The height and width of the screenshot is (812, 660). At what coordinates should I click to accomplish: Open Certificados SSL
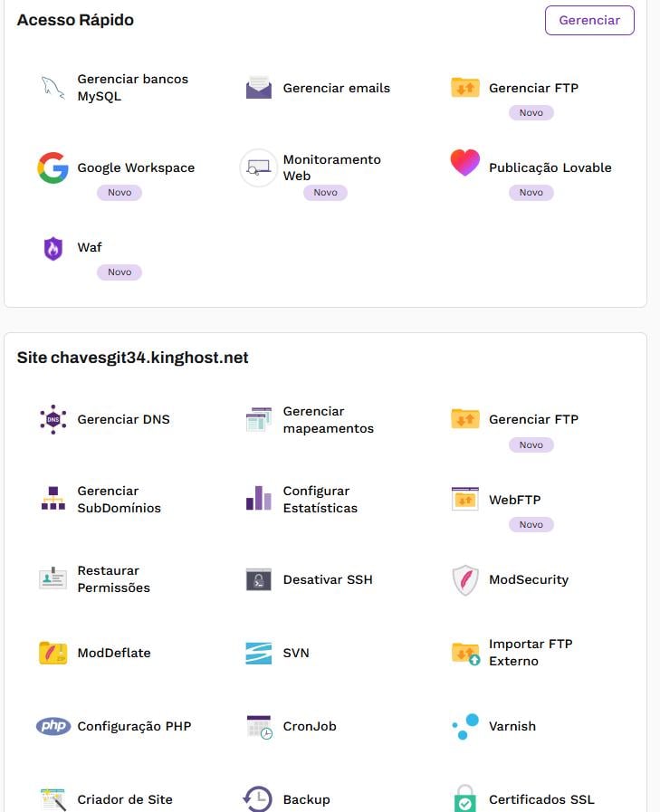(x=541, y=799)
